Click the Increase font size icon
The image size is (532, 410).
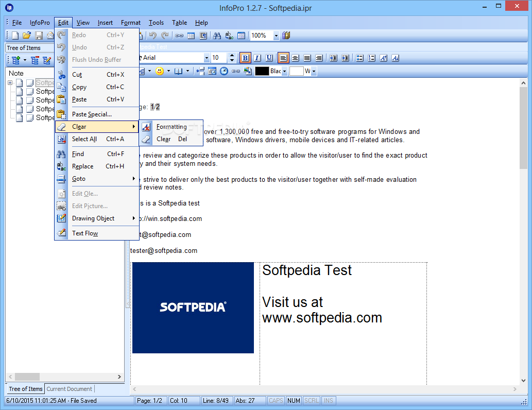[383, 58]
